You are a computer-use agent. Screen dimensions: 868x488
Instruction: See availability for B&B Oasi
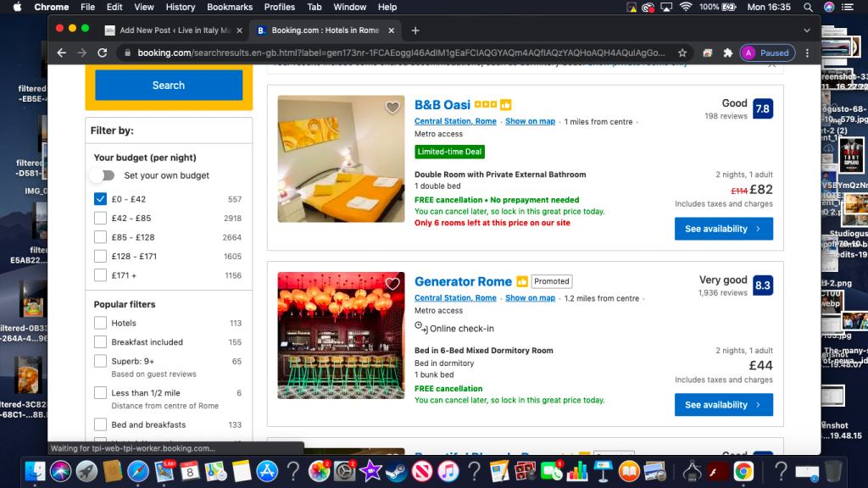click(724, 229)
